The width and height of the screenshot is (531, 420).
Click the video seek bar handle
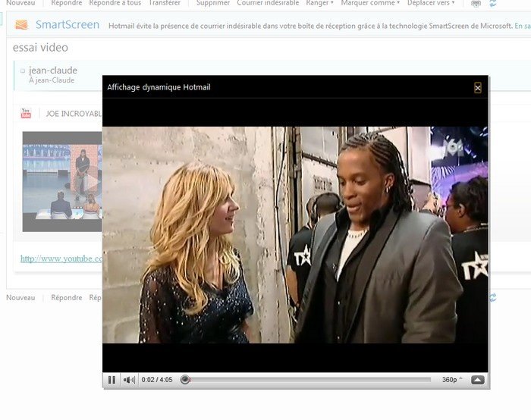[x=185, y=380]
